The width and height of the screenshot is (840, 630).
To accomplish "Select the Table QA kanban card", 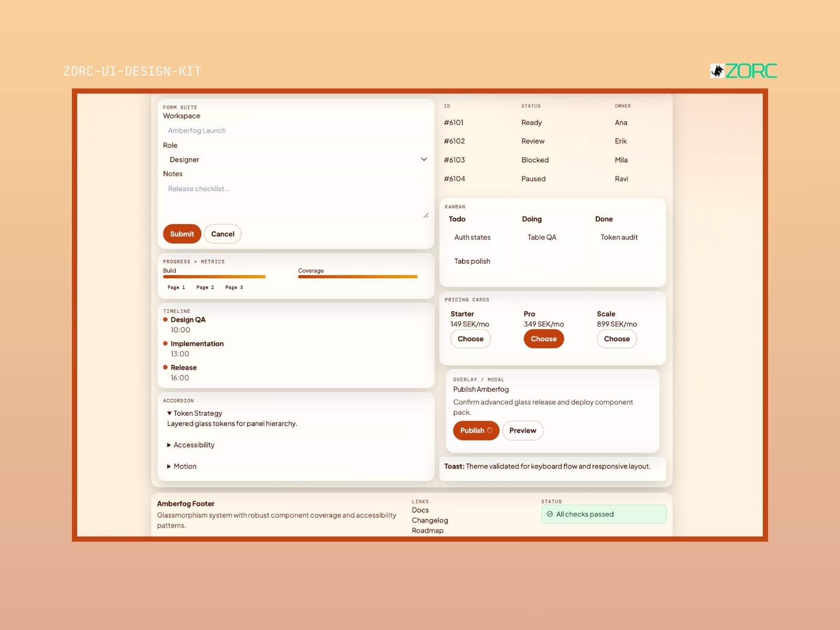I will (553, 237).
